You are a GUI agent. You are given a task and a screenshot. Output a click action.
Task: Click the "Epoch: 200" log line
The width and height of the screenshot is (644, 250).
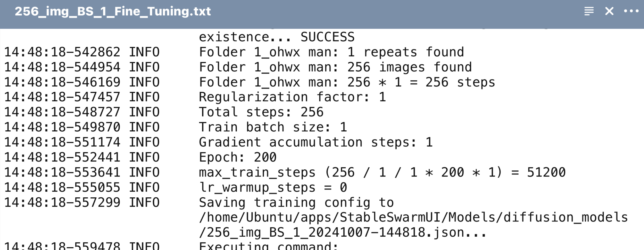(237, 157)
